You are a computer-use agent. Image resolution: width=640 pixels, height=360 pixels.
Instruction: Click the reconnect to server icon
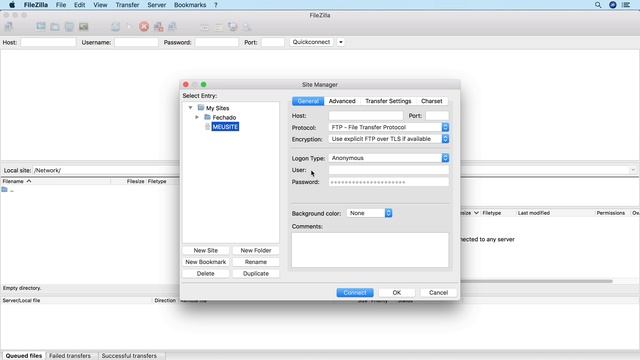pyautogui.click(x=172, y=27)
